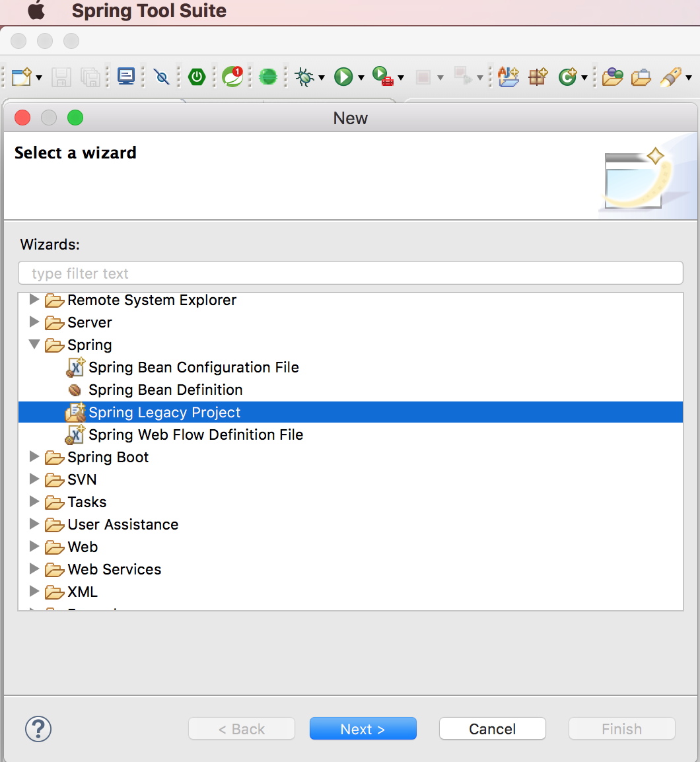Viewport: 700px width, 762px height.
Task: Select the Tasks folder label
Action: pyautogui.click(x=87, y=502)
